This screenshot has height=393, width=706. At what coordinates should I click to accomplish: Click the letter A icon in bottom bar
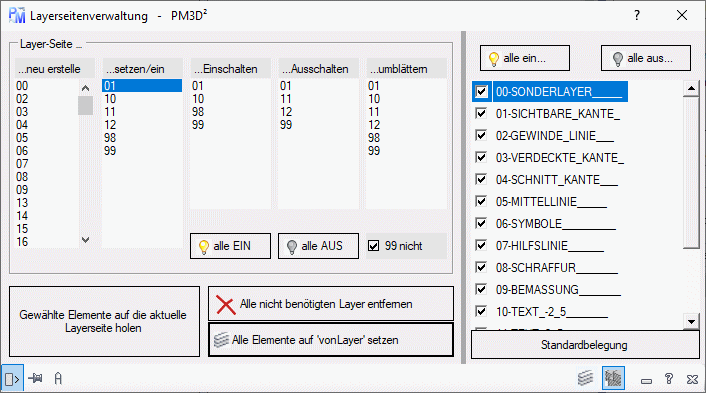(58, 379)
